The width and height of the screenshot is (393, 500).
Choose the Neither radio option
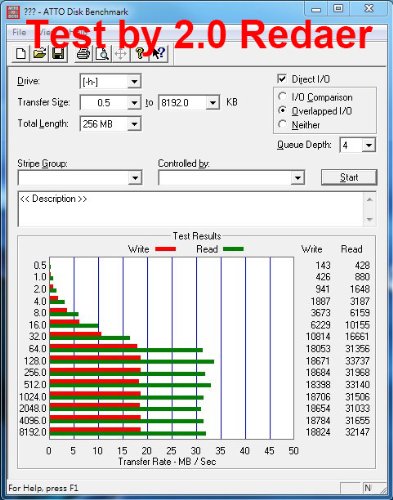pyautogui.click(x=282, y=124)
